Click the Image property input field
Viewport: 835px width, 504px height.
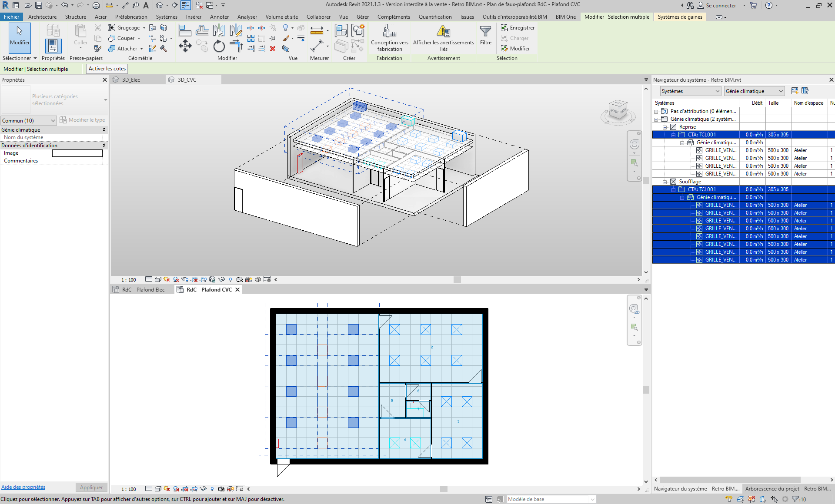[x=77, y=153]
